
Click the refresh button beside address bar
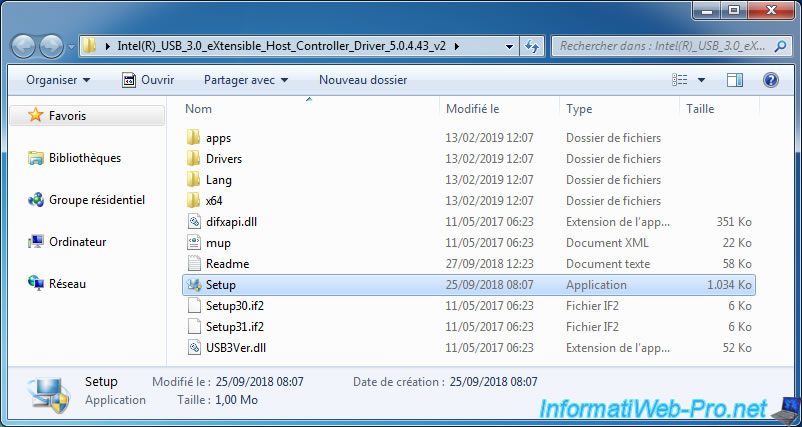click(x=532, y=46)
